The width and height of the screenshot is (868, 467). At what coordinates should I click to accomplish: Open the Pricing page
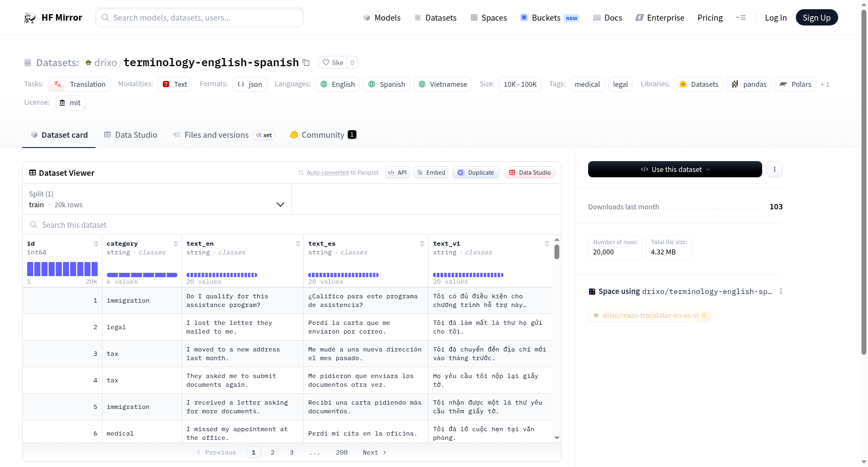coord(710,18)
